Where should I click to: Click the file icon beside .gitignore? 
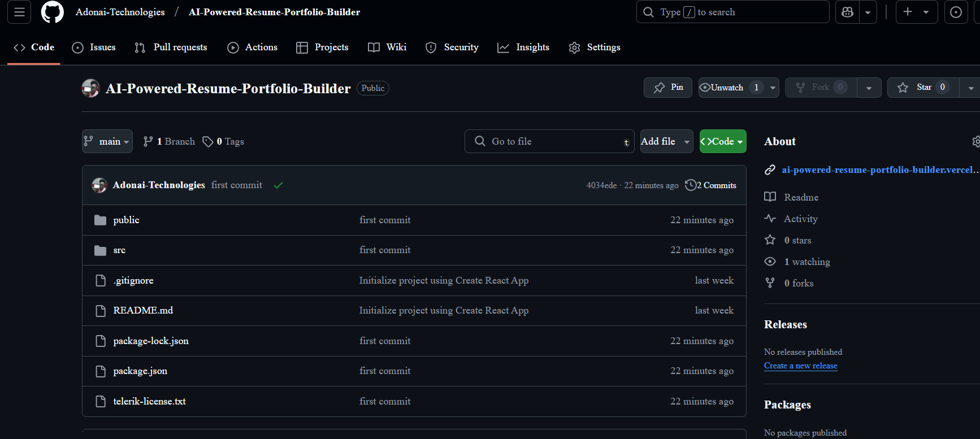coord(101,281)
